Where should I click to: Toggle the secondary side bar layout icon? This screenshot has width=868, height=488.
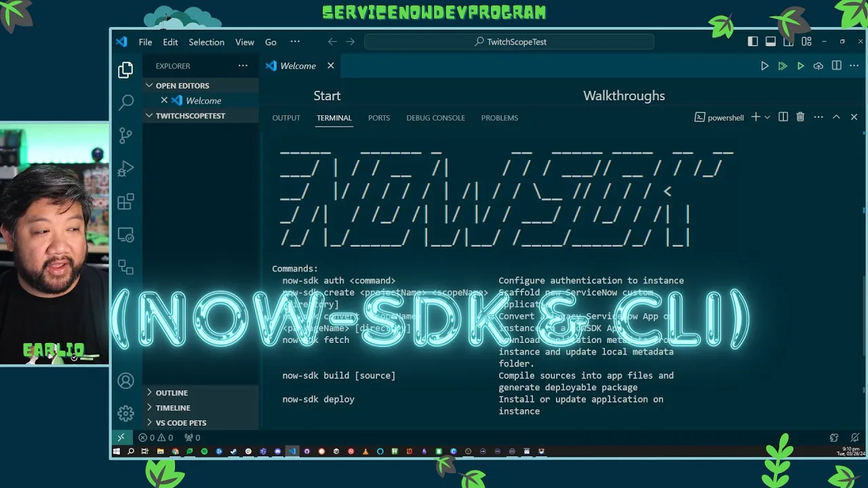789,41
